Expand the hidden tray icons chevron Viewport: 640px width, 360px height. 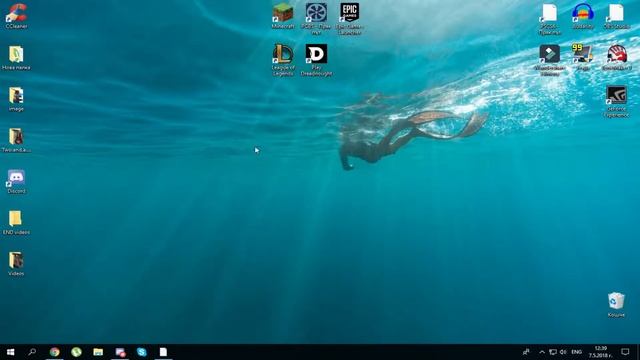[x=542, y=352]
